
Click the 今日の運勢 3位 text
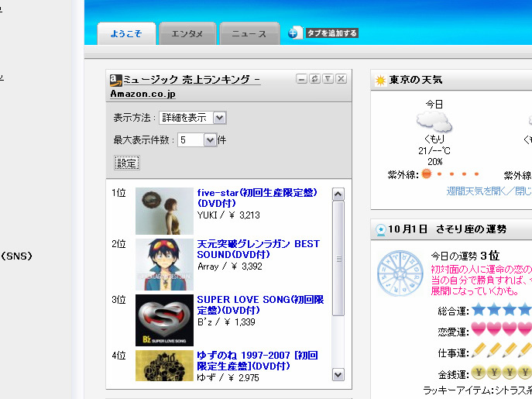coord(465,256)
